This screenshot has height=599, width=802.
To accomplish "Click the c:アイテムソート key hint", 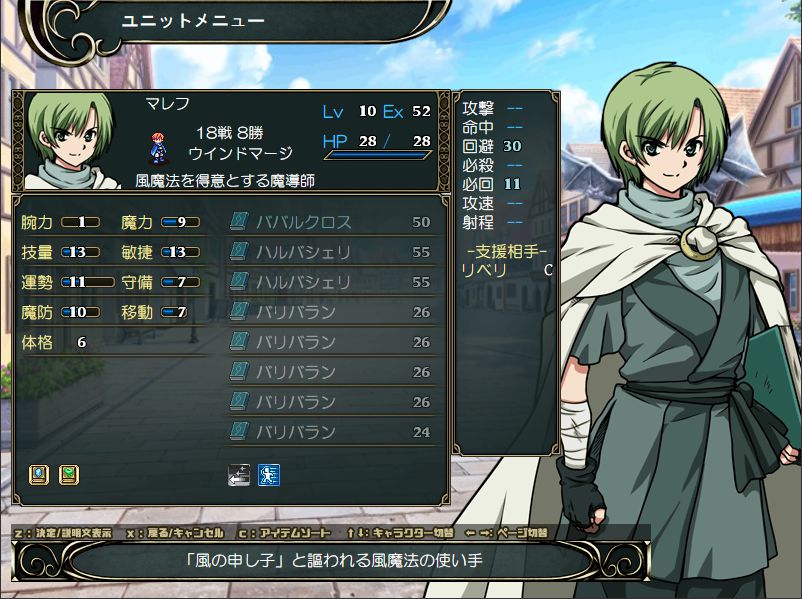I will coord(285,533).
